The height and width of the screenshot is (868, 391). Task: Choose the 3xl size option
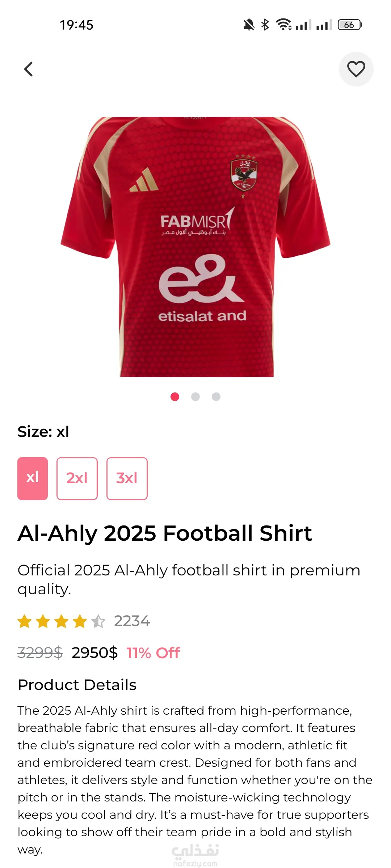pyautogui.click(x=127, y=478)
